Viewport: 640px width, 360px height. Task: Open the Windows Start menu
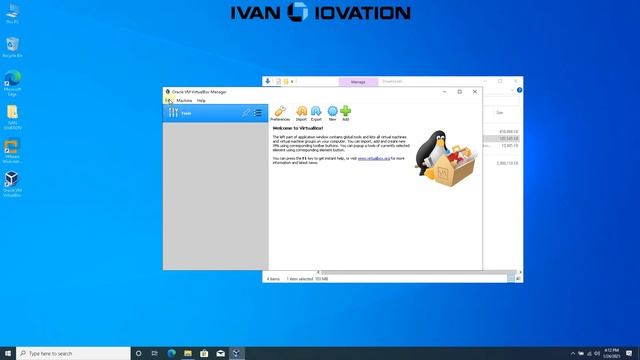click(8, 353)
